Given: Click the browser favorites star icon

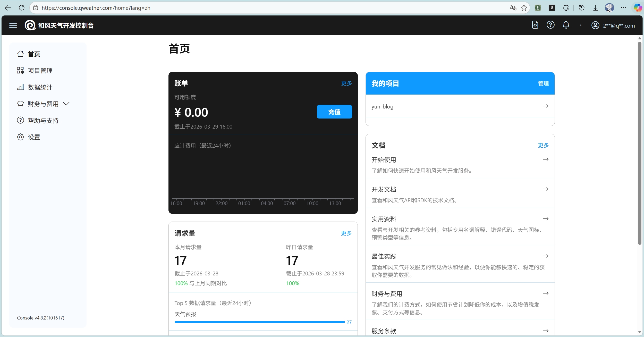Looking at the screenshot, I should 524,8.
